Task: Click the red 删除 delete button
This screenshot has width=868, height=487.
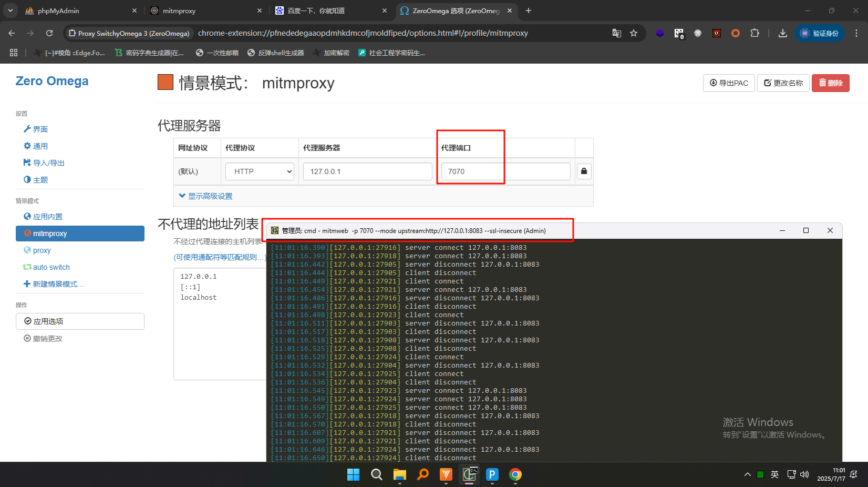Action: point(831,83)
